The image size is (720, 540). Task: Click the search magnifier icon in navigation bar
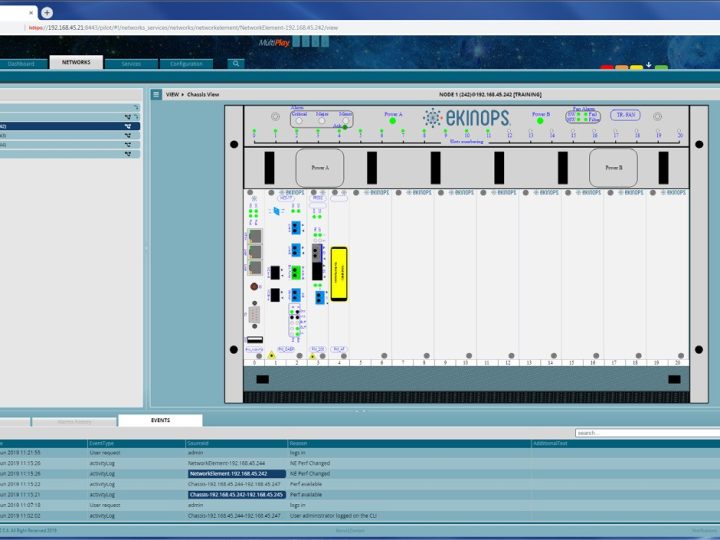[x=236, y=64]
